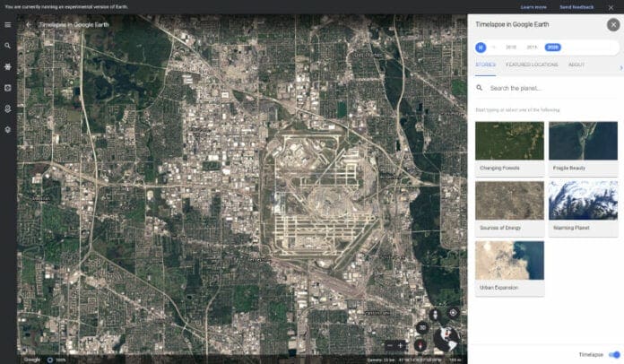Click the I'm Feeling Lucky dice icon
This screenshot has height=364, width=624.
7,88
